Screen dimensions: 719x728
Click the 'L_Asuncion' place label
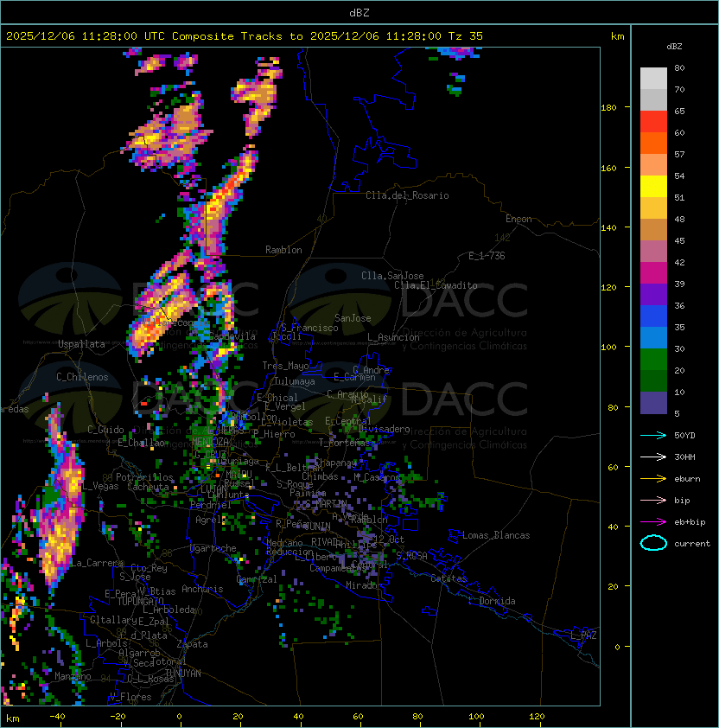tap(393, 337)
